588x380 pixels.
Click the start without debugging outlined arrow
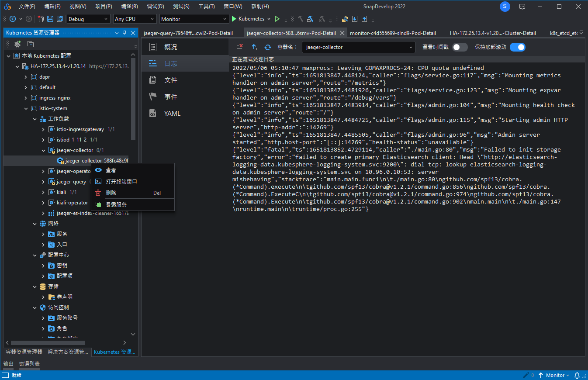coord(277,19)
